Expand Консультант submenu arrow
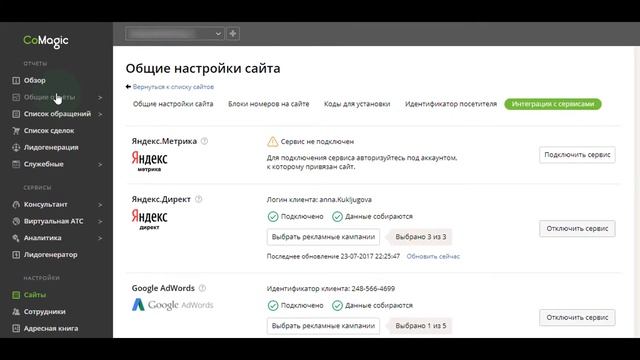This screenshot has height=360, width=640. [100, 205]
